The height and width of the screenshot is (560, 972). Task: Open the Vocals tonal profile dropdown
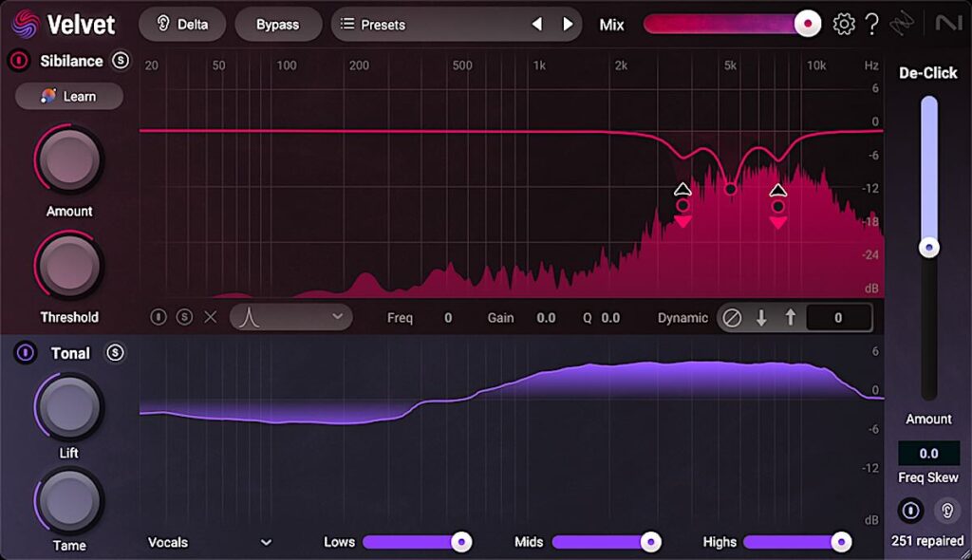point(210,542)
